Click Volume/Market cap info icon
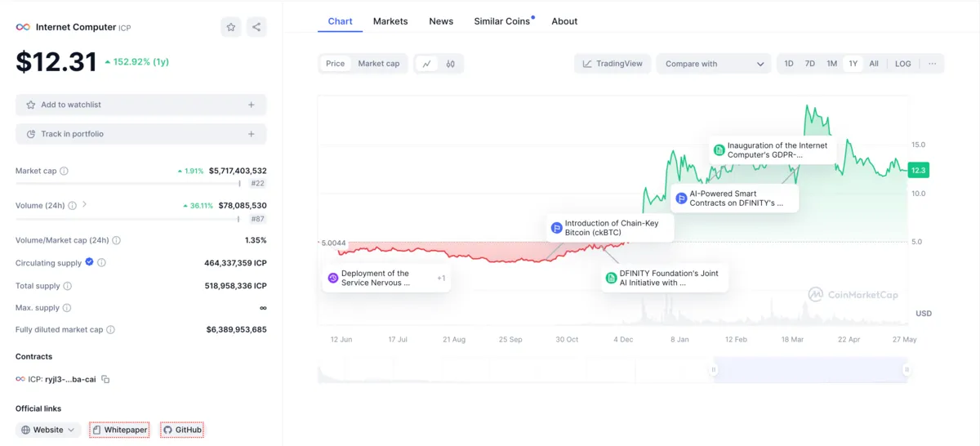 point(116,240)
